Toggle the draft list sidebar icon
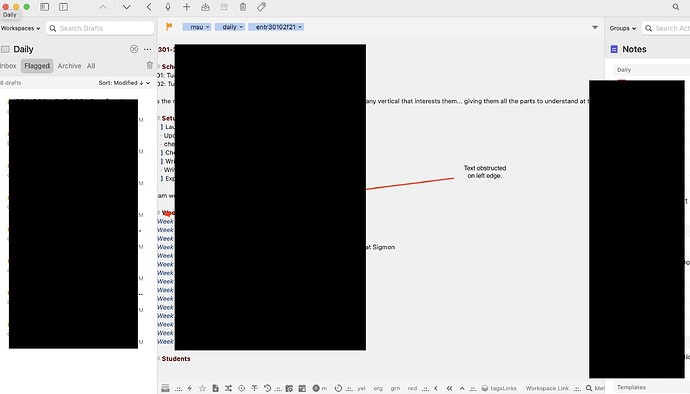 tap(44, 7)
